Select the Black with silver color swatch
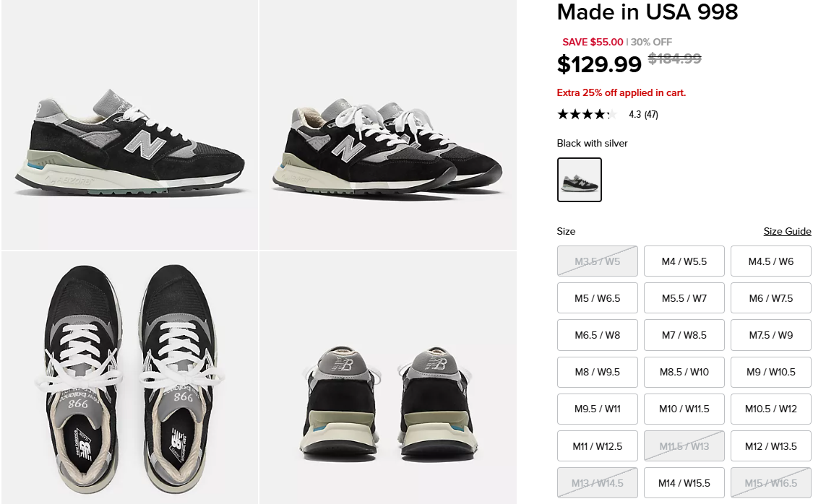Screen dimensions: 826x504 (580, 180)
